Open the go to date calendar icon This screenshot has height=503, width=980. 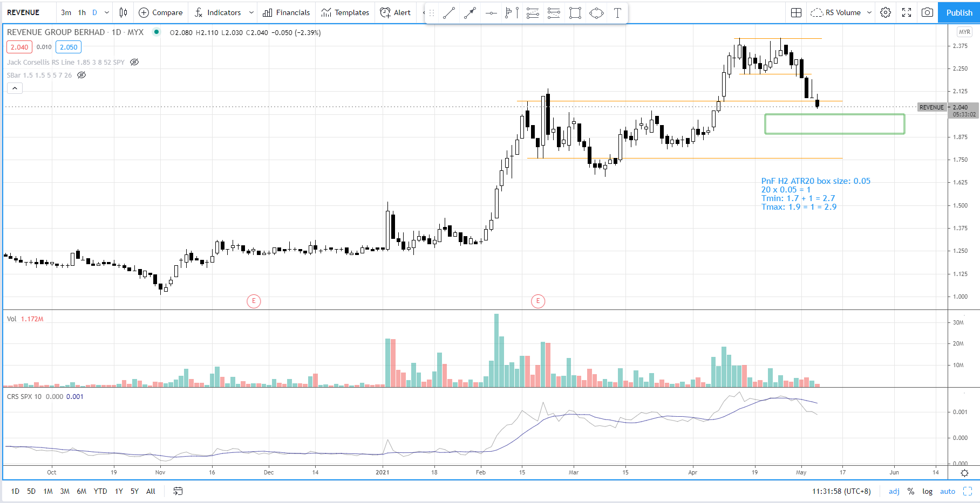[178, 491]
